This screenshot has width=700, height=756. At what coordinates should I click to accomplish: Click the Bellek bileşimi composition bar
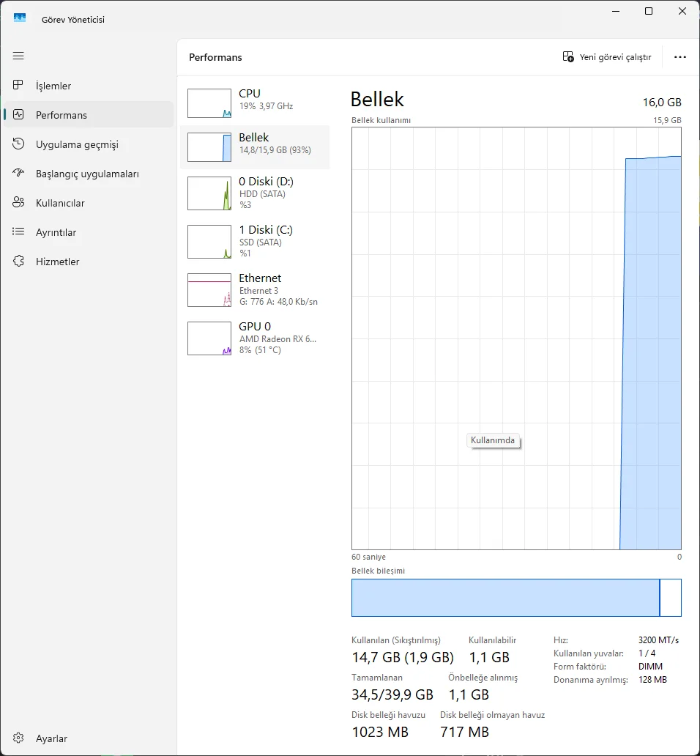click(x=516, y=598)
